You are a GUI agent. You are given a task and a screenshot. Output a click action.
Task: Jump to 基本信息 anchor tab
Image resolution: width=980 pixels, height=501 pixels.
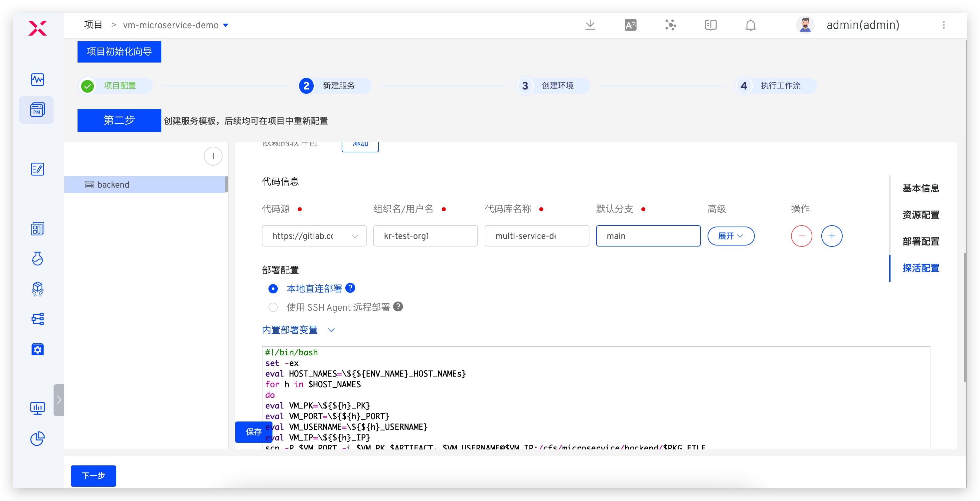tap(921, 188)
